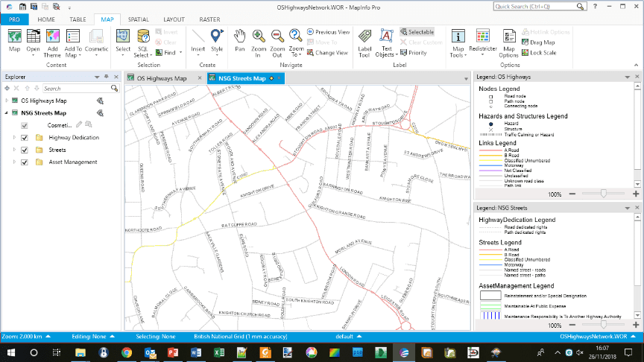Switch to OS Highways Map tab
The width and height of the screenshot is (644, 362).
(162, 78)
